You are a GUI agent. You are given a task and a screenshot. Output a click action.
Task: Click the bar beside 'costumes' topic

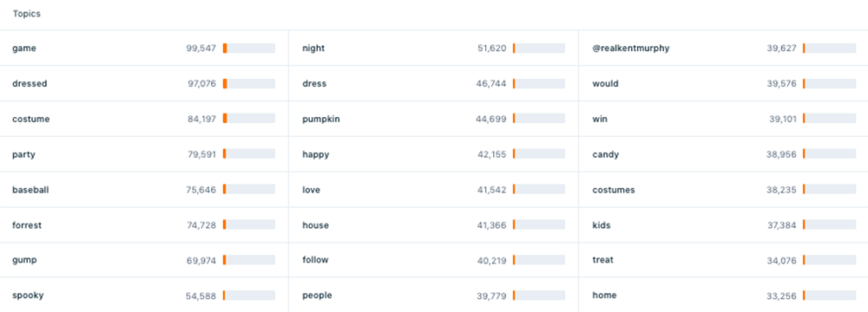[829, 190]
